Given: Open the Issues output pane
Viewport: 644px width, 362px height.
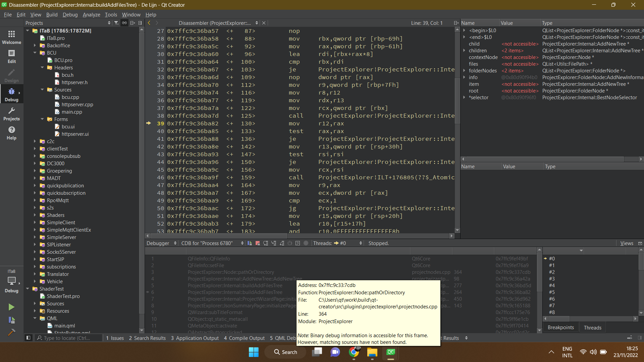Looking at the screenshot, I should pos(115,338).
